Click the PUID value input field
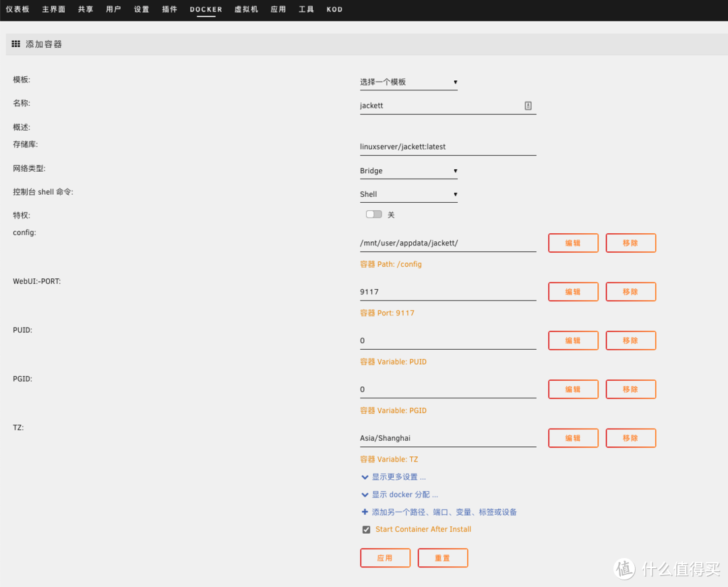Viewport: 728px width, 587px height. pyautogui.click(x=448, y=341)
